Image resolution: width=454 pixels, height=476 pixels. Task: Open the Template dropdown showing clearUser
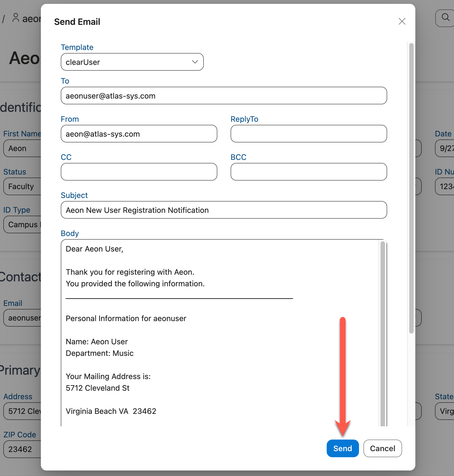[132, 62]
